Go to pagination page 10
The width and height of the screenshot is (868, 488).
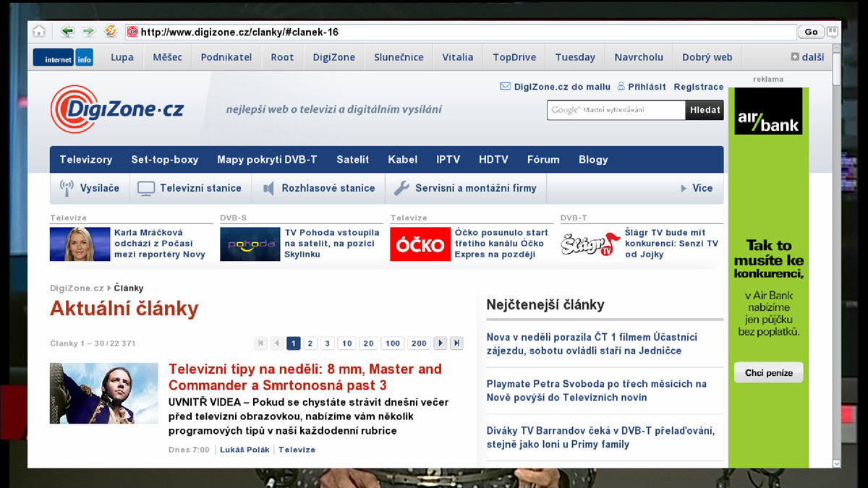click(x=347, y=343)
